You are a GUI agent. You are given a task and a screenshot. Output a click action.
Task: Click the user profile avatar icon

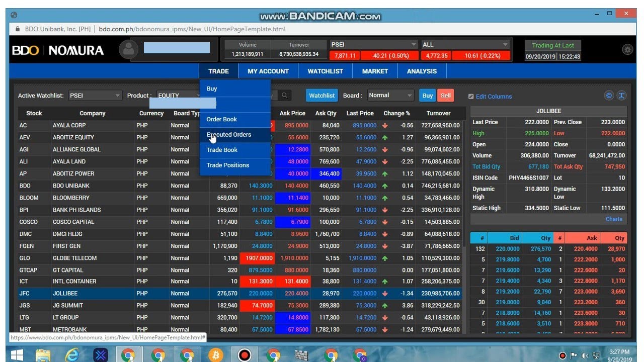[x=128, y=50]
